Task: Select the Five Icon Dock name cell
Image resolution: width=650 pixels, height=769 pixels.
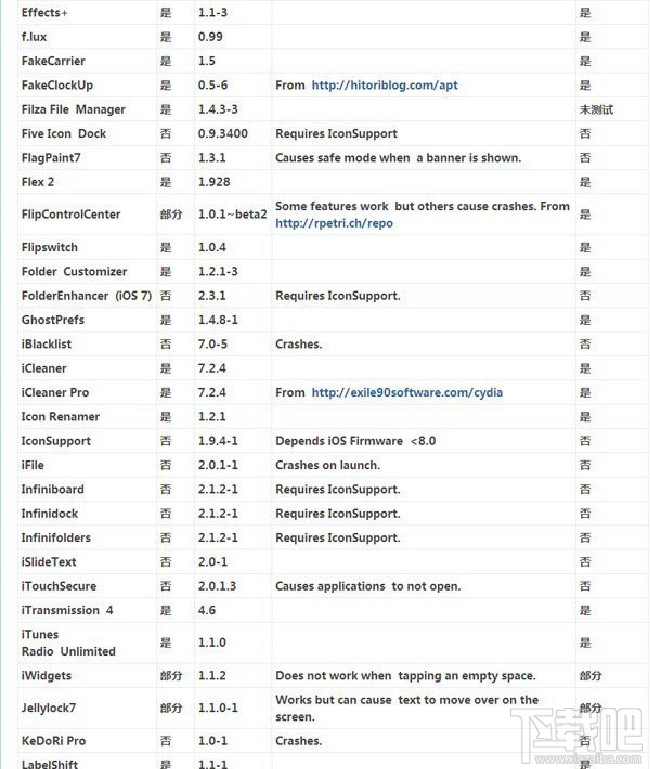Action: pos(64,134)
